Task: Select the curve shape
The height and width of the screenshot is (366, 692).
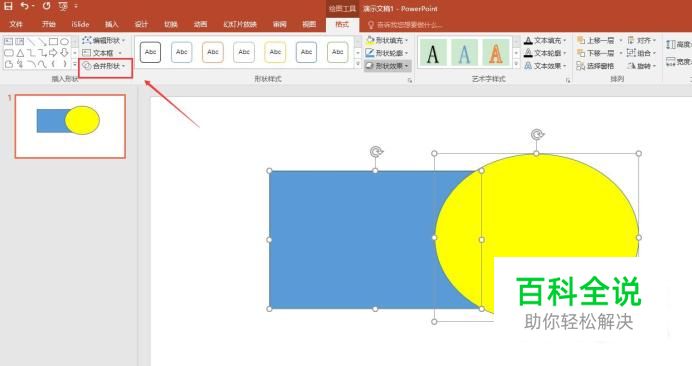Action: (x=42, y=64)
